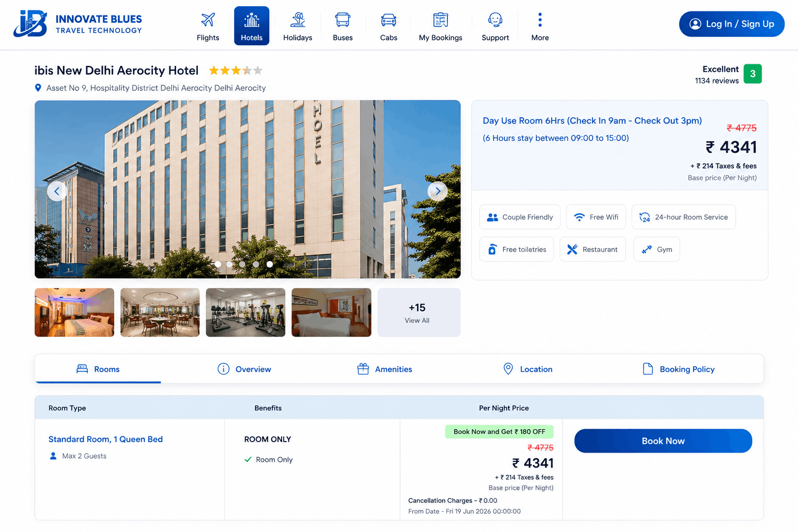
Task: Click the Day Use Room 6Hrs title
Action: [592, 121]
